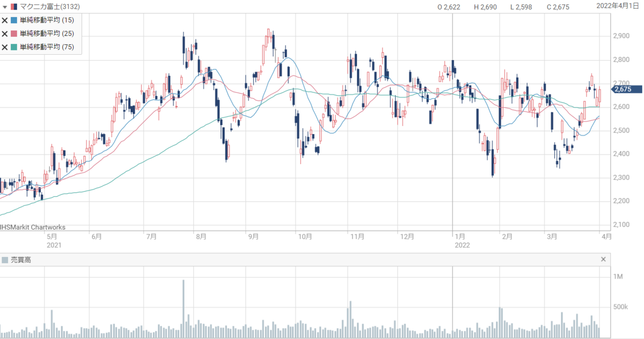
Task: Click the 10月 axis label
Action: [305, 236]
